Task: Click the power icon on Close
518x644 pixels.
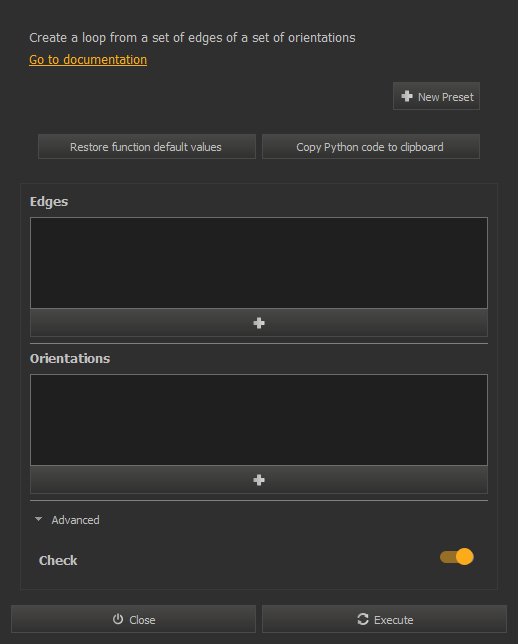Action: pyautogui.click(x=118, y=619)
